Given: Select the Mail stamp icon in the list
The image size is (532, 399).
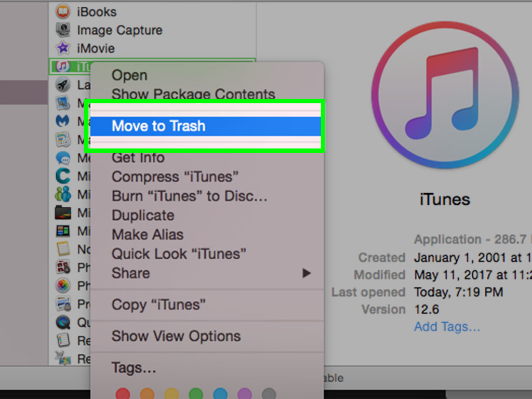Looking at the screenshot, I should [x=63, y=103].
